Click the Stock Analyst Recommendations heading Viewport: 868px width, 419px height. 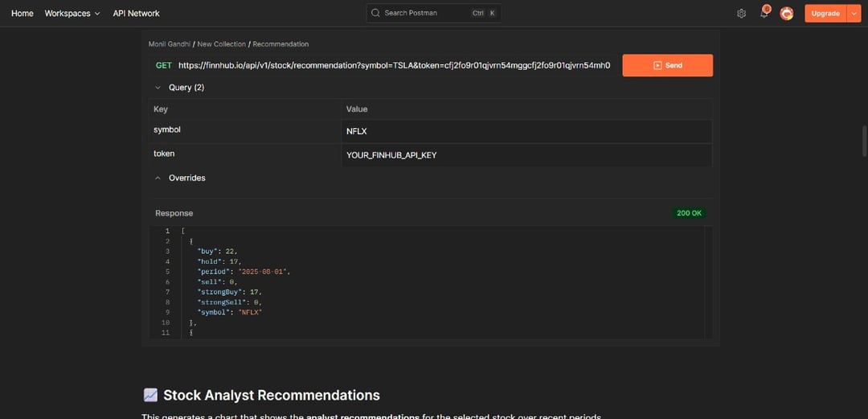pos(272,395)
